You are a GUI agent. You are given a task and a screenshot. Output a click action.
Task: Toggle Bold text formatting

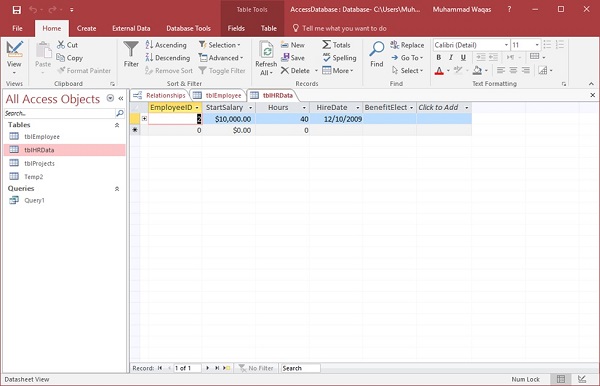(x=439, y=57)
